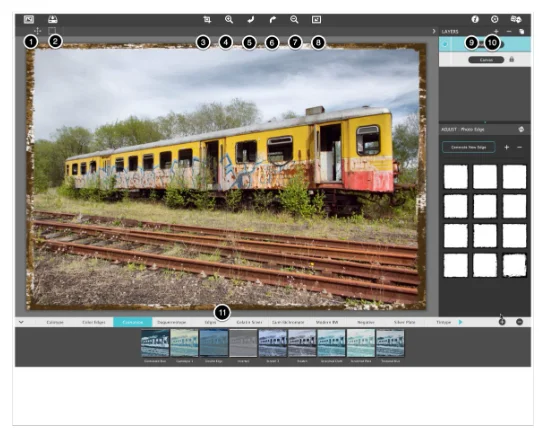539x431 pixels.
Task: Reset the Adjust Photo Edge panel icon
Action: [x=521, y=129]
